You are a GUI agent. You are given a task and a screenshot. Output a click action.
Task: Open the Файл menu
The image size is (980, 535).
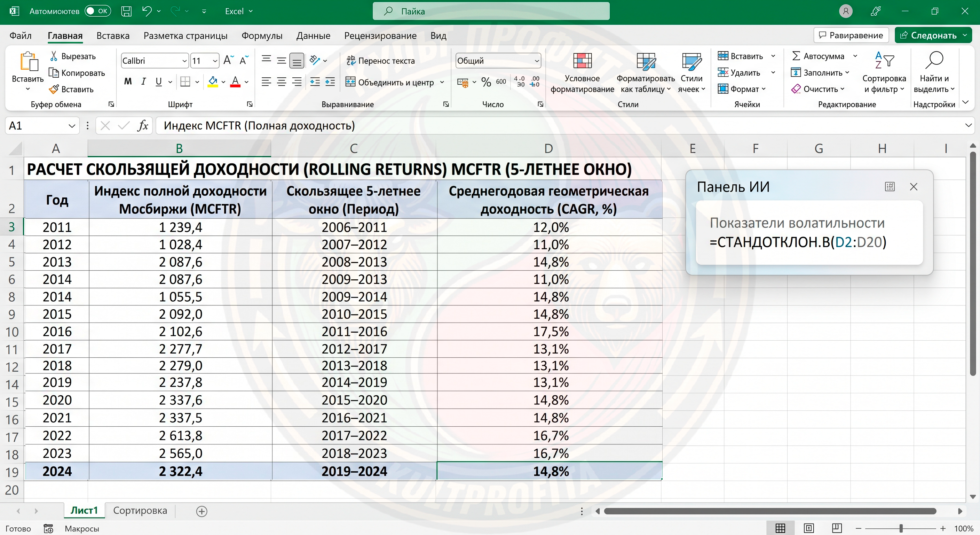tap(21, 36)
